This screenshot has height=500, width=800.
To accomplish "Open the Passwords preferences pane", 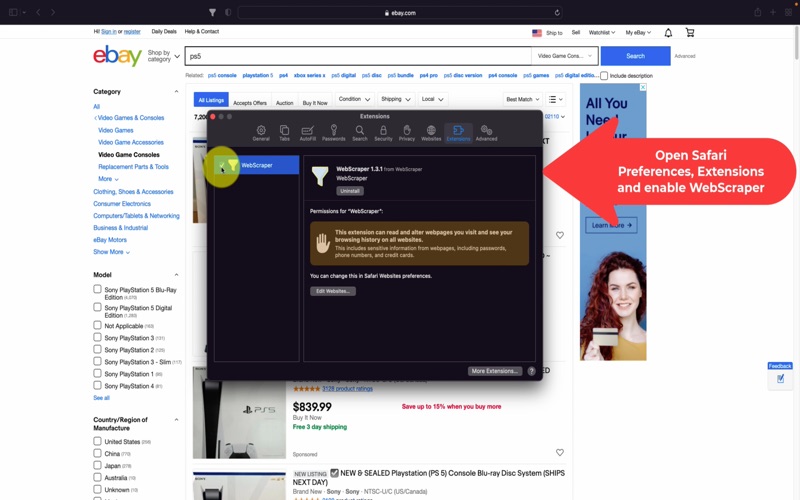I will (x=334, y=132).
